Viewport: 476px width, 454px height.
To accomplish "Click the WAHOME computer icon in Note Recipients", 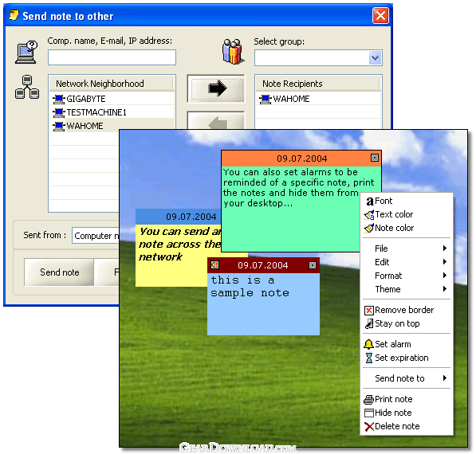I will coord(266,99).
